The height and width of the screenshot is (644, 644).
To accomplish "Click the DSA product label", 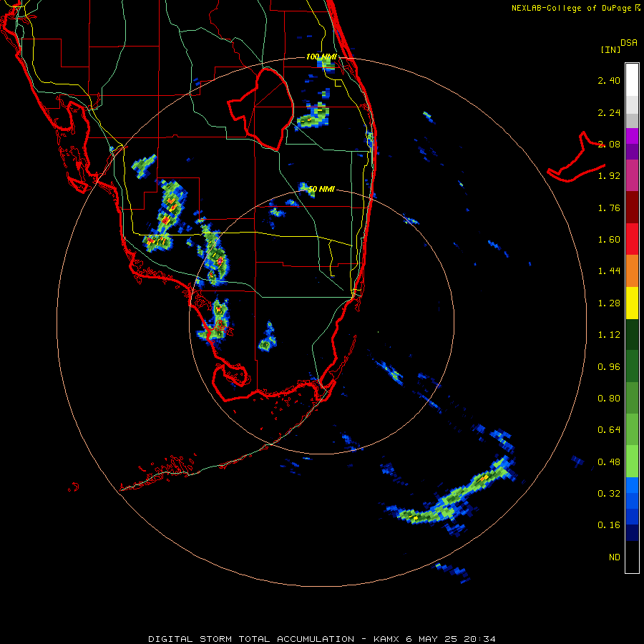I will pos(629,43).
